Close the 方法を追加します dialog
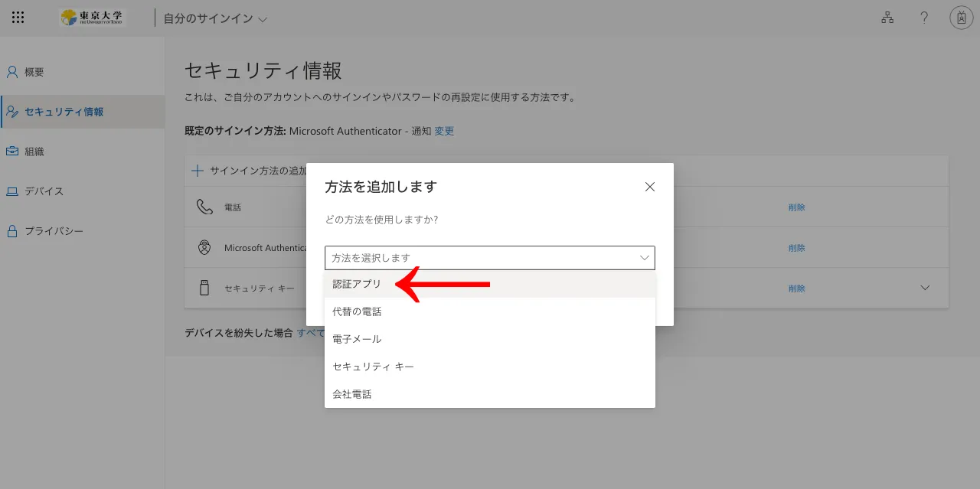 [650, 187]
